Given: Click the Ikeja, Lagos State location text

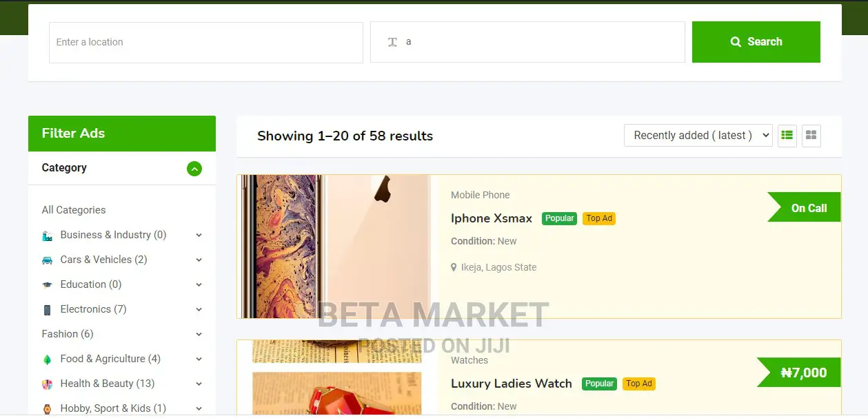Looking at the screenshot, I should (x=498, y=267).
